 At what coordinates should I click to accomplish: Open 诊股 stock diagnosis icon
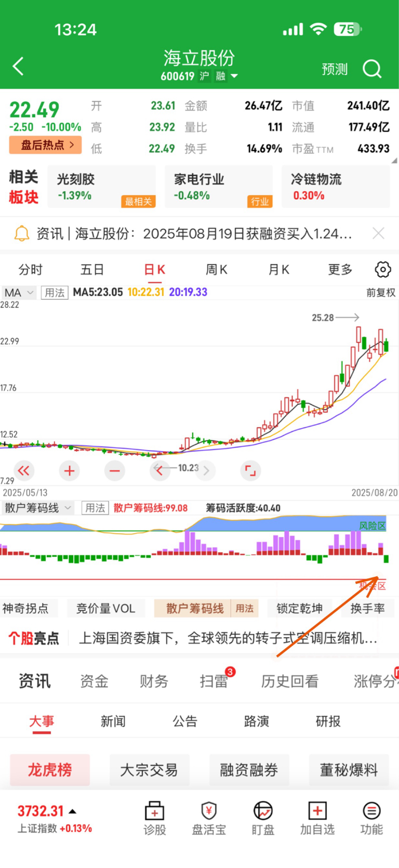[x=154, y=818]
